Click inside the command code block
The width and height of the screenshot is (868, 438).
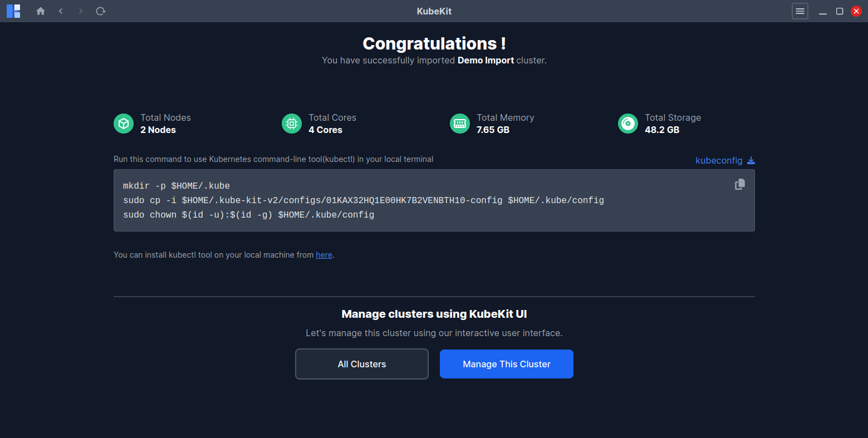(x=390, y=200)
